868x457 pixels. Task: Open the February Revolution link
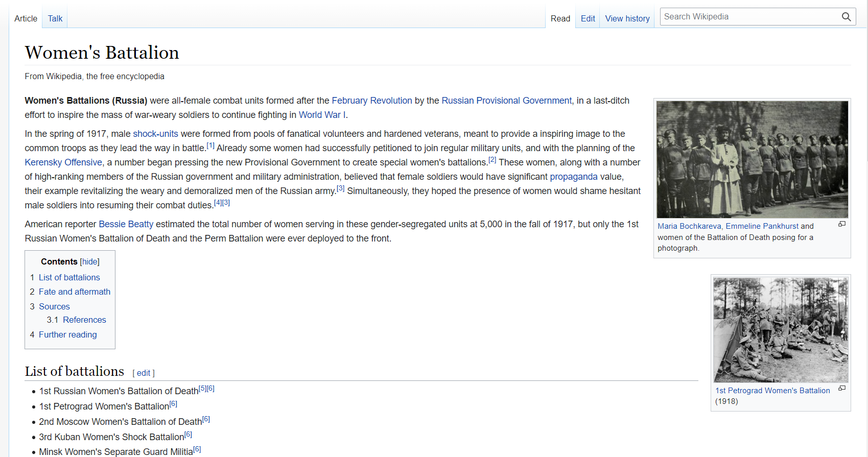[x=371, y=101]
